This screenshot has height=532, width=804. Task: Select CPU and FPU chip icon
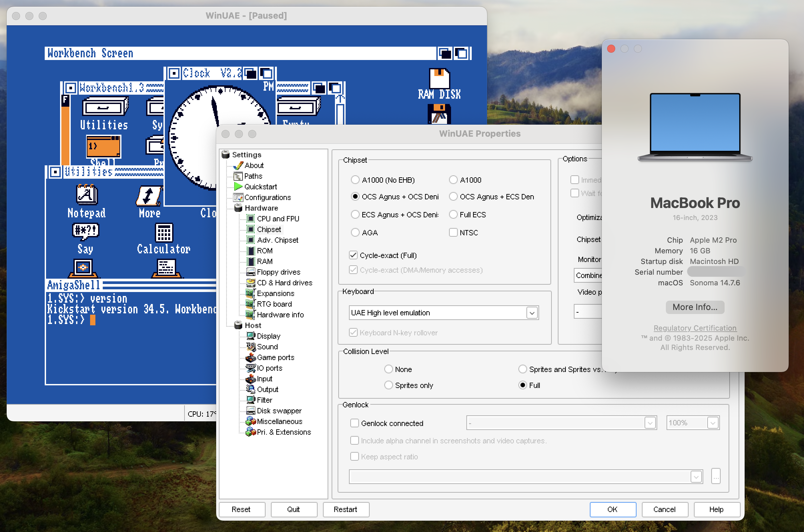click(251, 219)
